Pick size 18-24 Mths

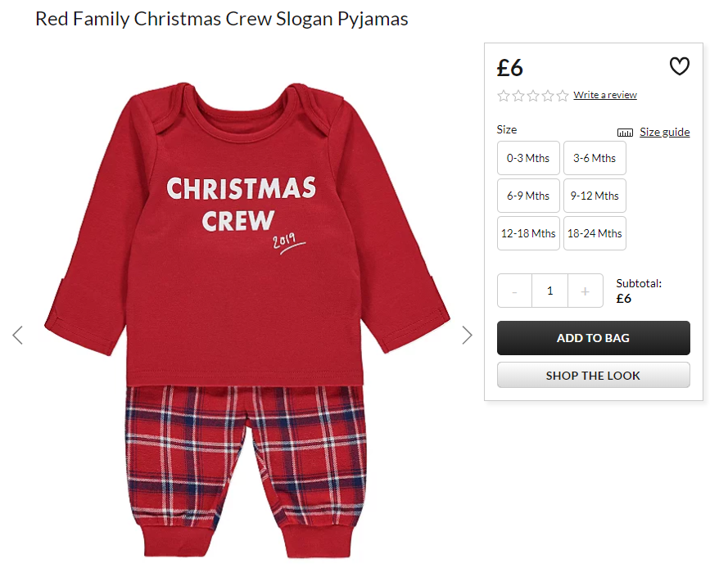coord(595,233)
